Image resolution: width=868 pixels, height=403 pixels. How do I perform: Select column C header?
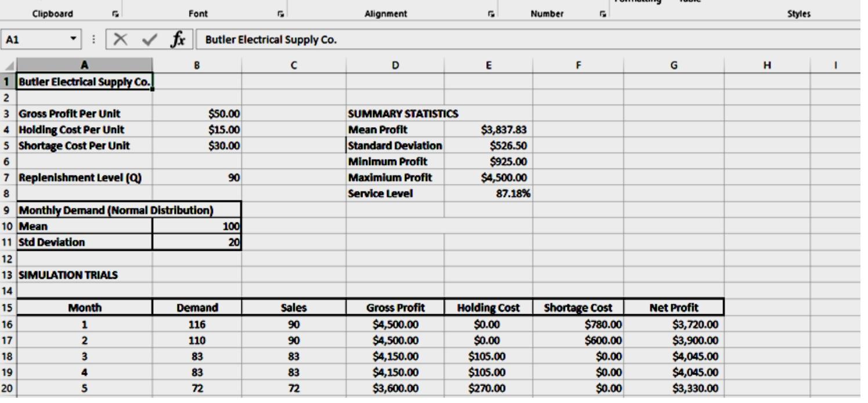pyautogui.click(x=294, y=65)
